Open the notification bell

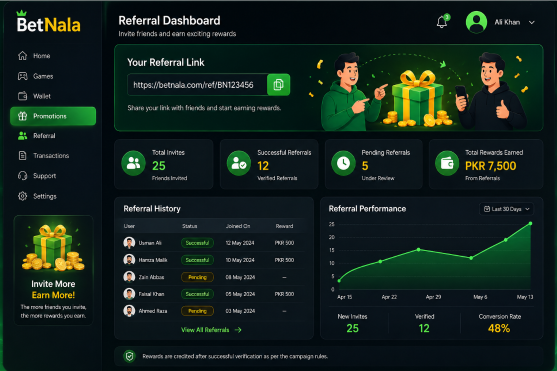pos(442,22)
